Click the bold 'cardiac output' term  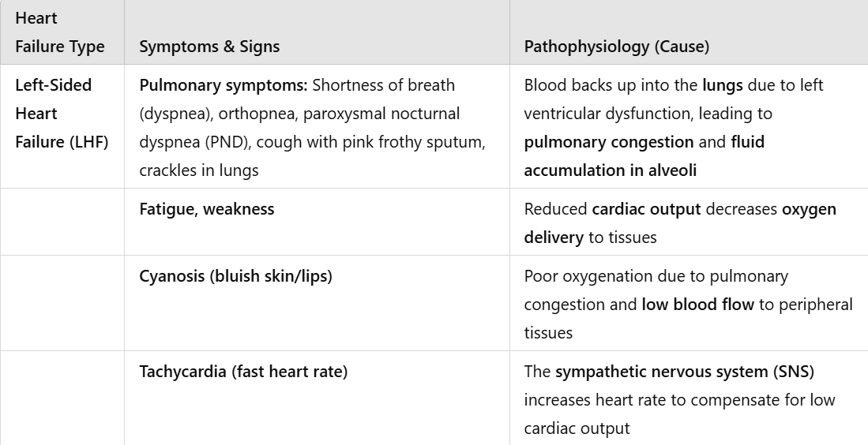point(646,209)
